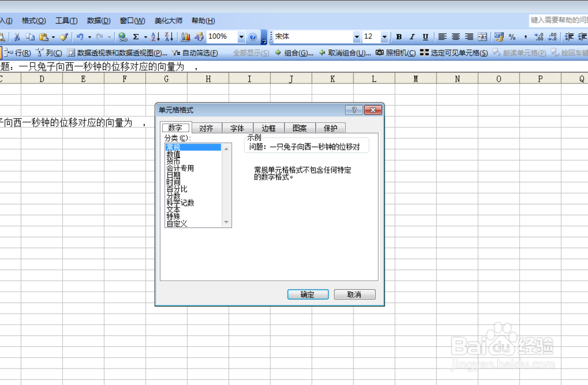Click the Drawing toolbar icon
The width and height of the screenshot is (588, 385).
(199, 37)
